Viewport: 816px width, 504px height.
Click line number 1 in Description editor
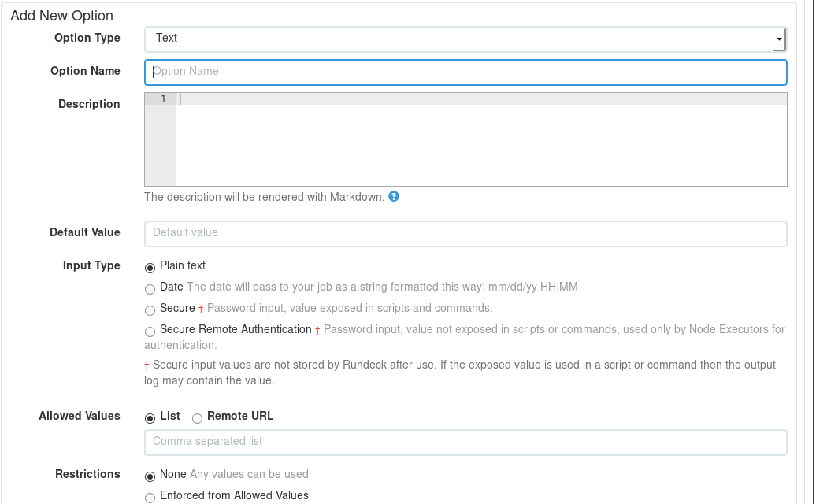pos(163,98)
